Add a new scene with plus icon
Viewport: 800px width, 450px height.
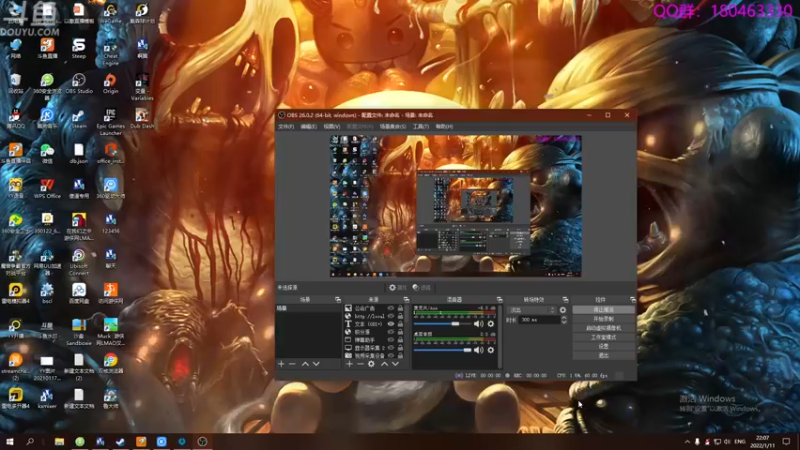pyautogui.click(x=281, y=364)
